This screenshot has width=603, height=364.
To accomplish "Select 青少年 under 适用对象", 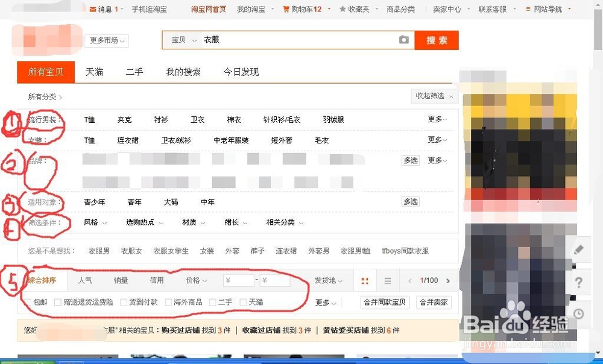I will tap(94, 202).
